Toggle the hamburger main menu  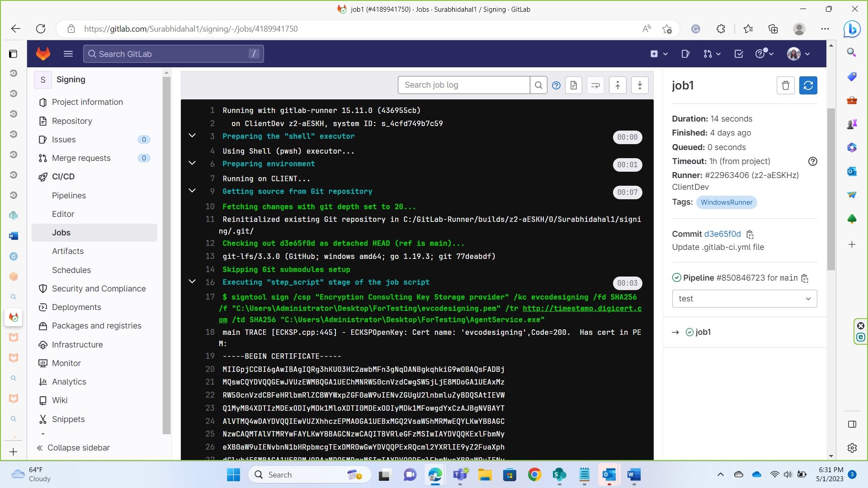(68, 54)
